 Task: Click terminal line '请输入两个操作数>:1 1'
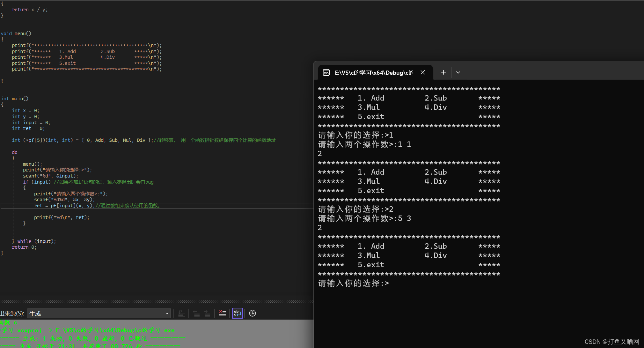coord(364,144)
